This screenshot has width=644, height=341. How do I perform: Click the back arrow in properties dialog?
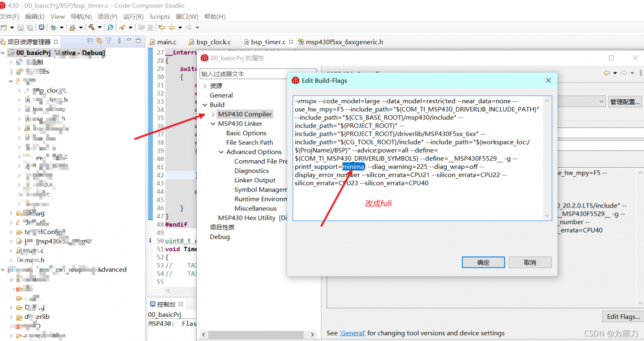pos(607,73)
